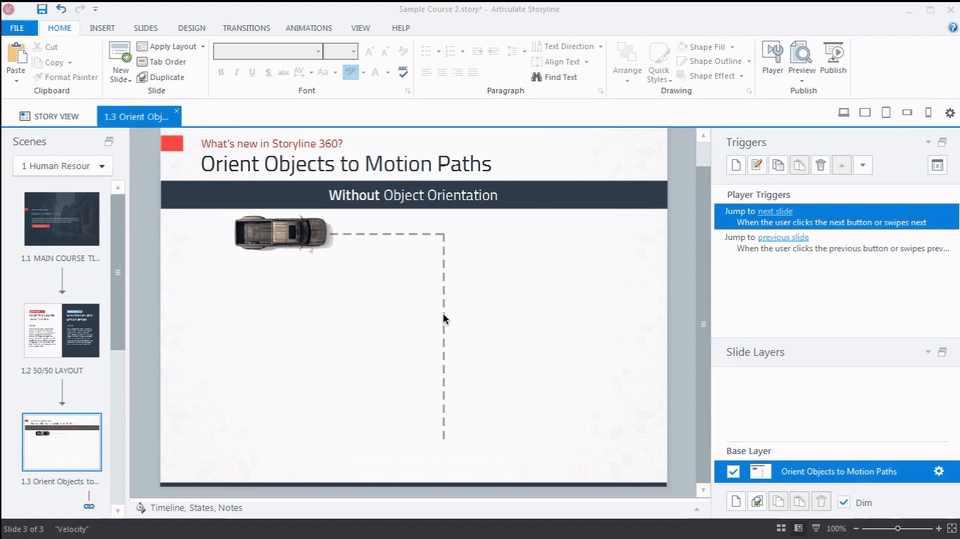Duplicate the selected layer icon
The height and width of the screenshot is (539, 960).
[757, 502]
